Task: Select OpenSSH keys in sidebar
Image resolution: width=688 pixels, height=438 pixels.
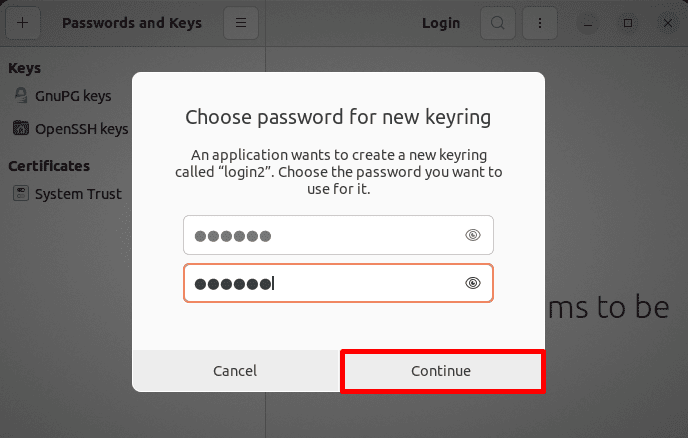Action: click(x=81, y=129)
